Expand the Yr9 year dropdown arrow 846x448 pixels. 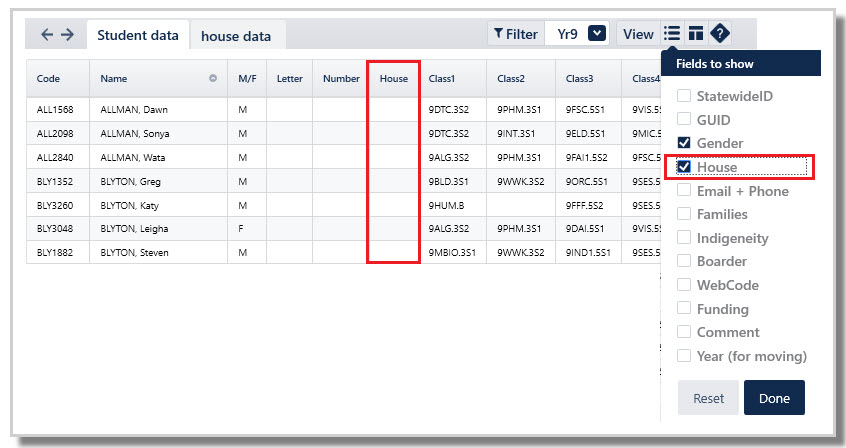pyautogui.click(x=597, y=33)
